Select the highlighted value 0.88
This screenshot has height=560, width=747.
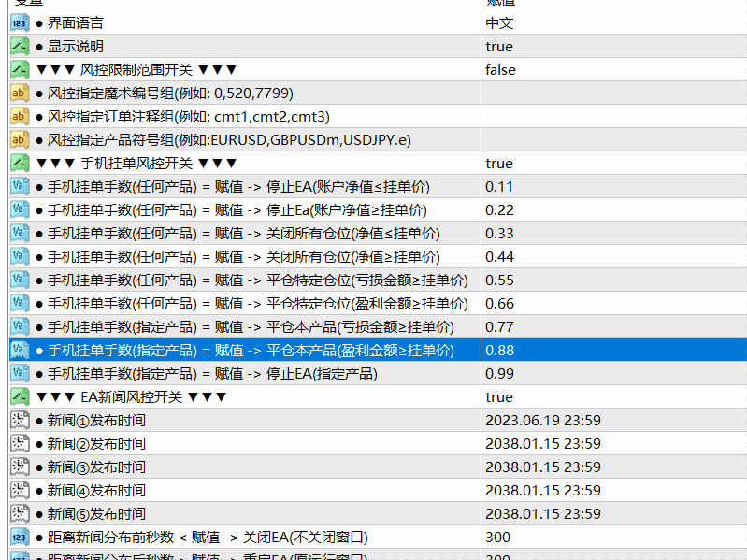[499, 350]
